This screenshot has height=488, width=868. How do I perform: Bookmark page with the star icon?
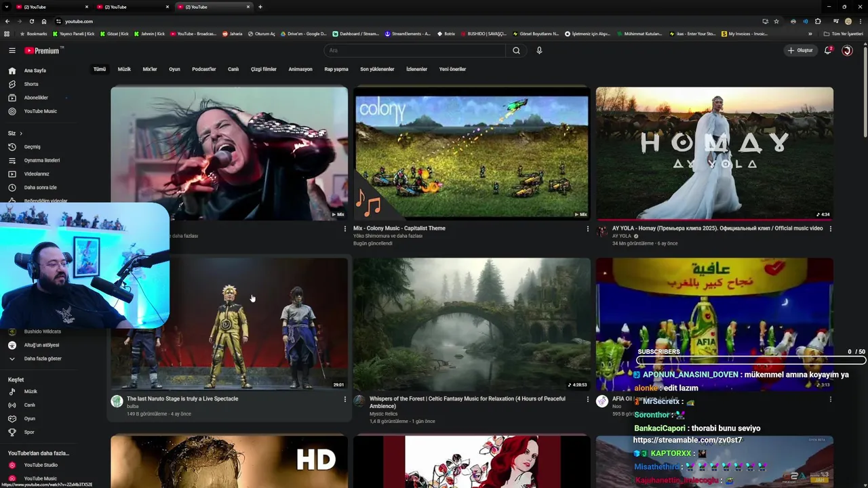point(776,21)
